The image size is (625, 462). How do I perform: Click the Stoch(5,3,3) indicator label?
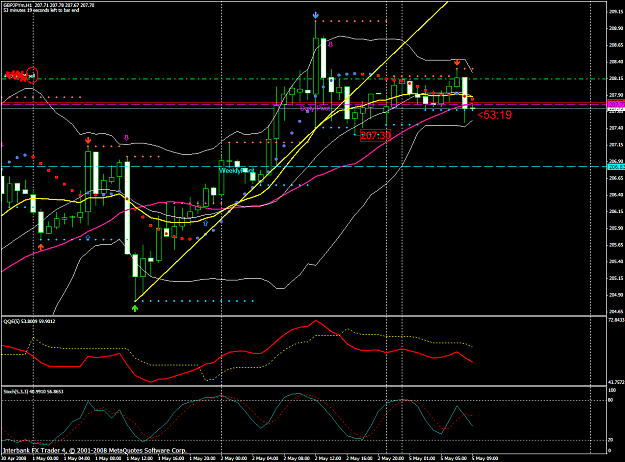coord(33,392)
